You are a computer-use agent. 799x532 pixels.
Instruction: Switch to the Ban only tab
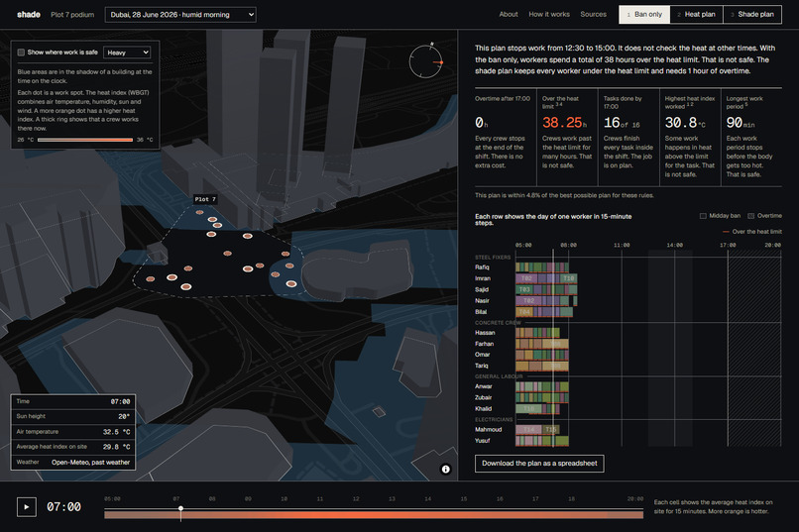pos(644,14)
